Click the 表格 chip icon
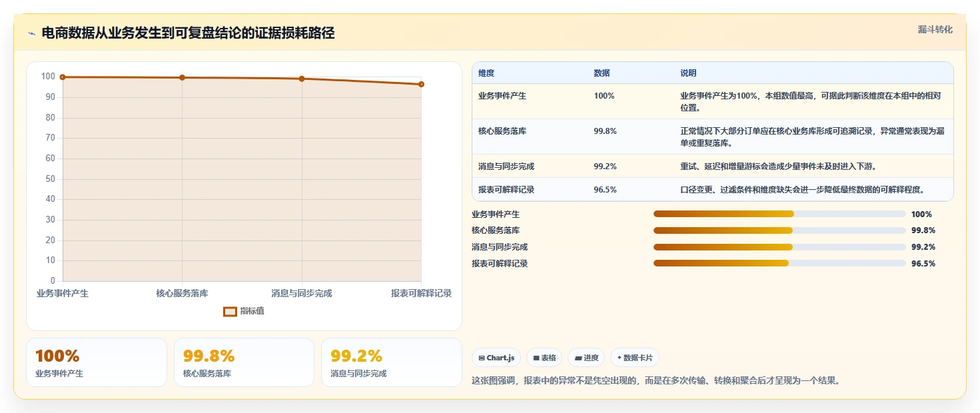The height and width of the screenshot is (413, 980). [536, 358]
